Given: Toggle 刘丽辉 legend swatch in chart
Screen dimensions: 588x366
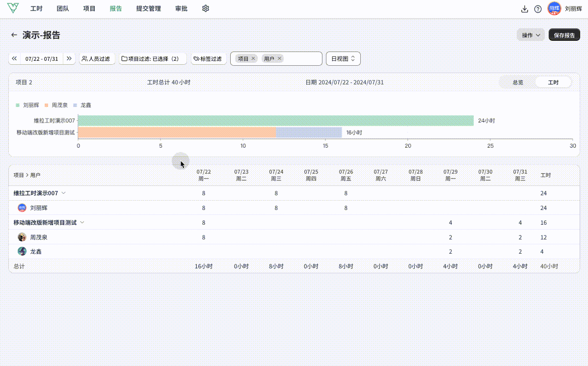Looking at the screenshot, I should tap(18, 105).
